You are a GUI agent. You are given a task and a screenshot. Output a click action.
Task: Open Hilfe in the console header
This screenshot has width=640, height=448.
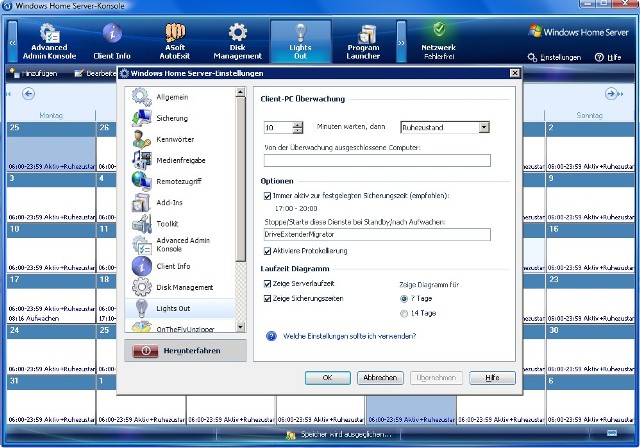pyautogui.click(x=608, y=58)
